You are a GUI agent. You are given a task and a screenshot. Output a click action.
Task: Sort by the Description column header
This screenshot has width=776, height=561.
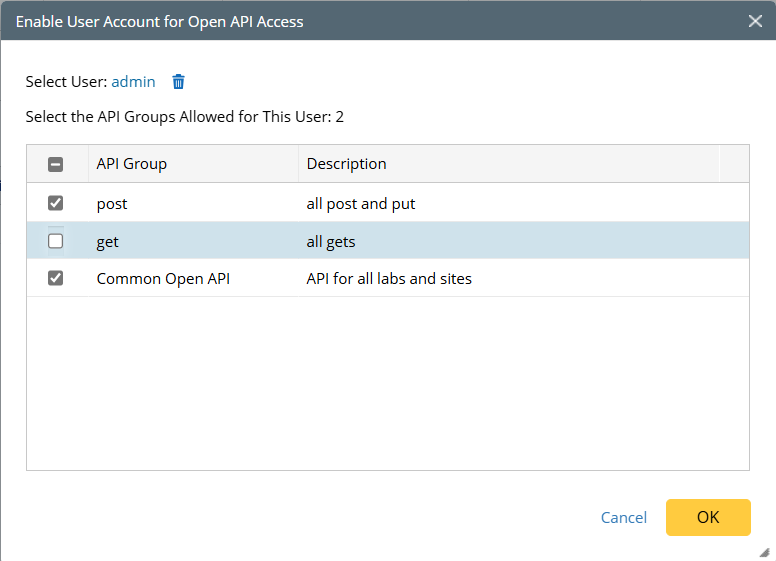coord(346,164)
